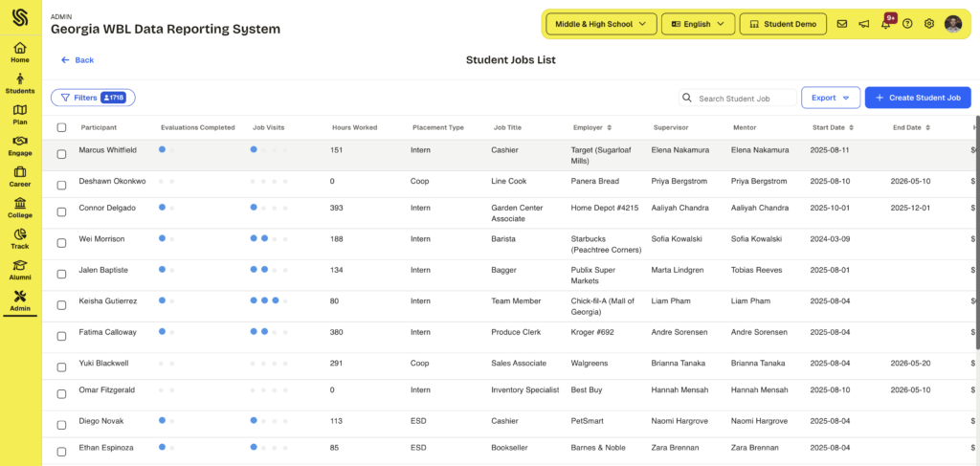Open the mail envelope icon in header

click(x=842, y=24)
